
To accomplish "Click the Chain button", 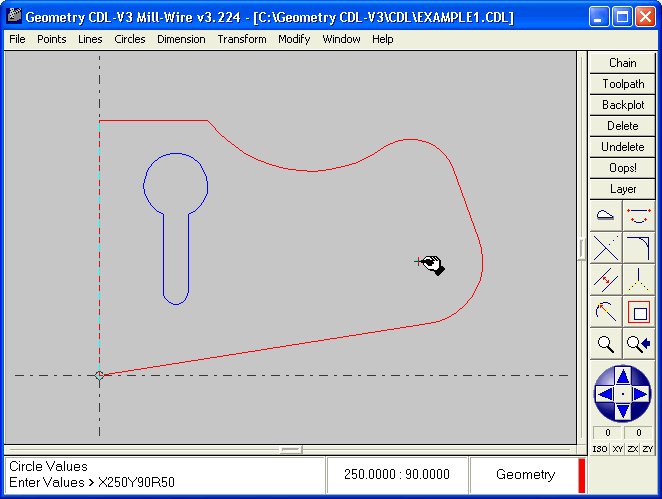I will pyautogui.click(x=622, y=63).
